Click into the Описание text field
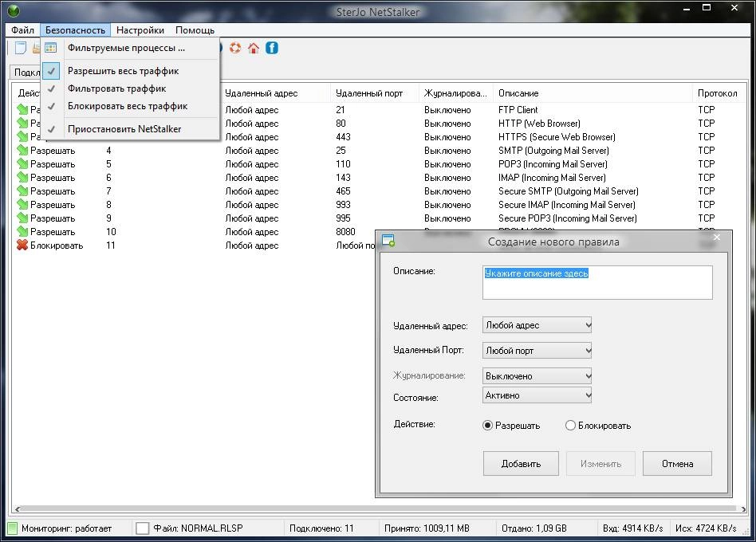This screenshot has height=542, width=756. (x=597, y=282)
